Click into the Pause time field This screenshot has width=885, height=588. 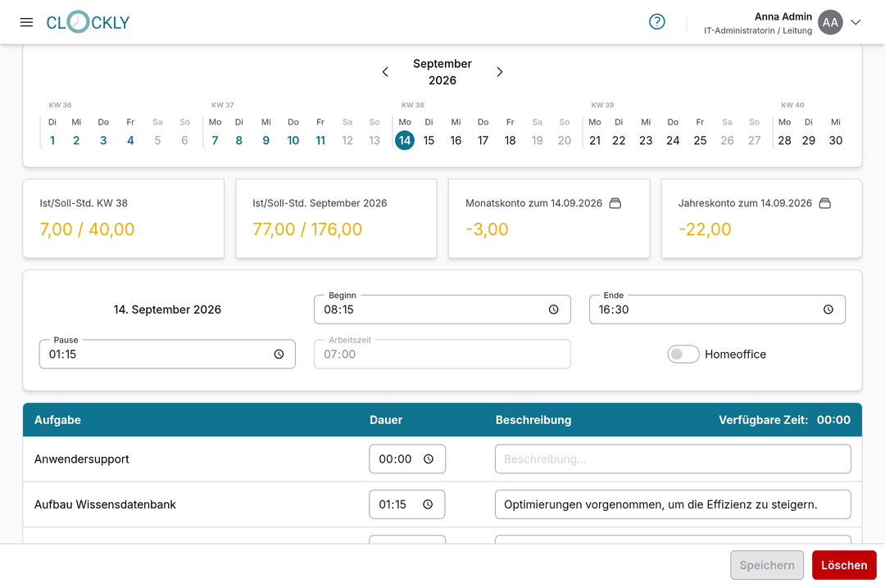167,355
